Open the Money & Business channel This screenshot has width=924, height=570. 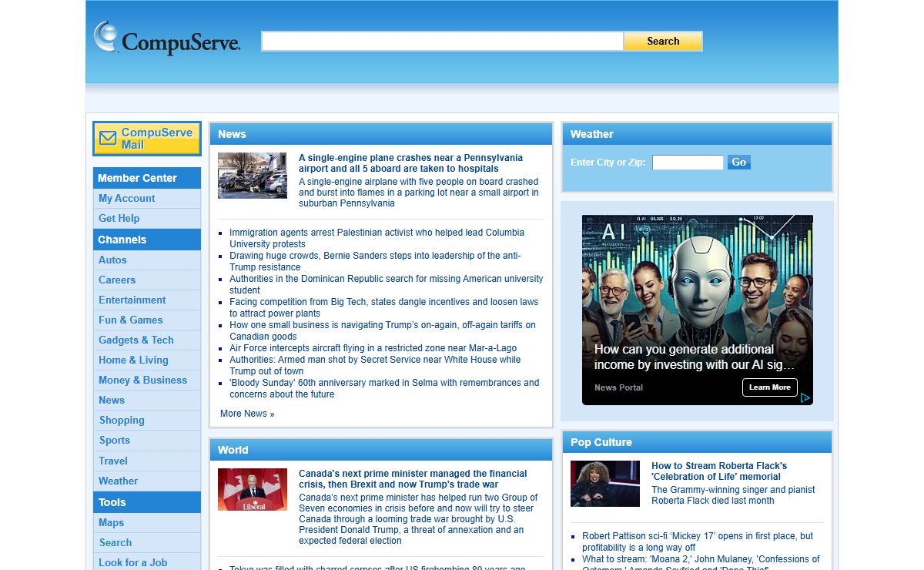point(142,380)
